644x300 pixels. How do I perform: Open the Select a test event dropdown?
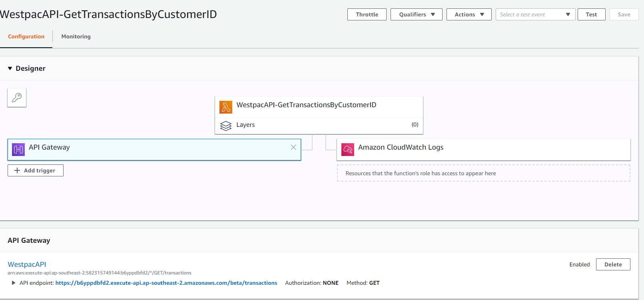click(535, 14)
